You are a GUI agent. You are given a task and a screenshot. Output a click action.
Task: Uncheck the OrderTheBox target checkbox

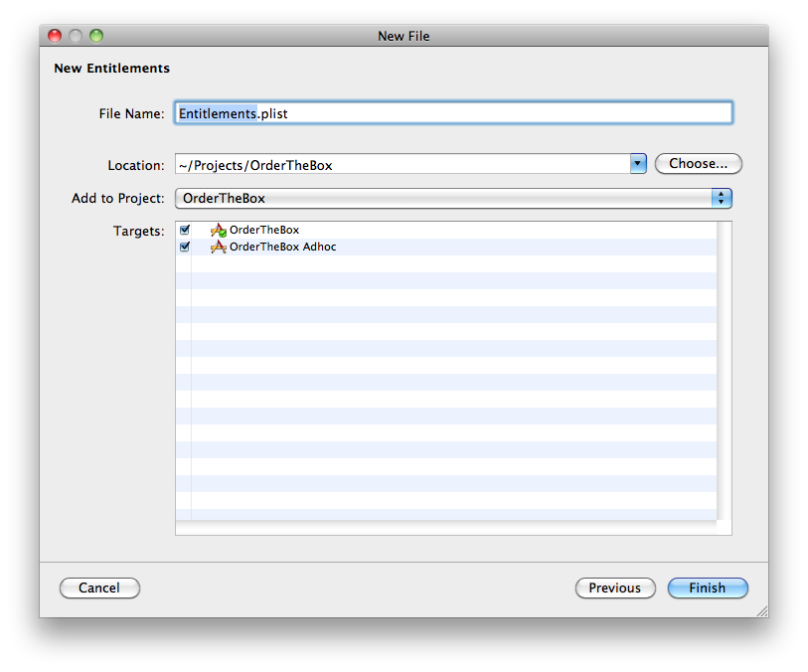[x=184, y=230]
